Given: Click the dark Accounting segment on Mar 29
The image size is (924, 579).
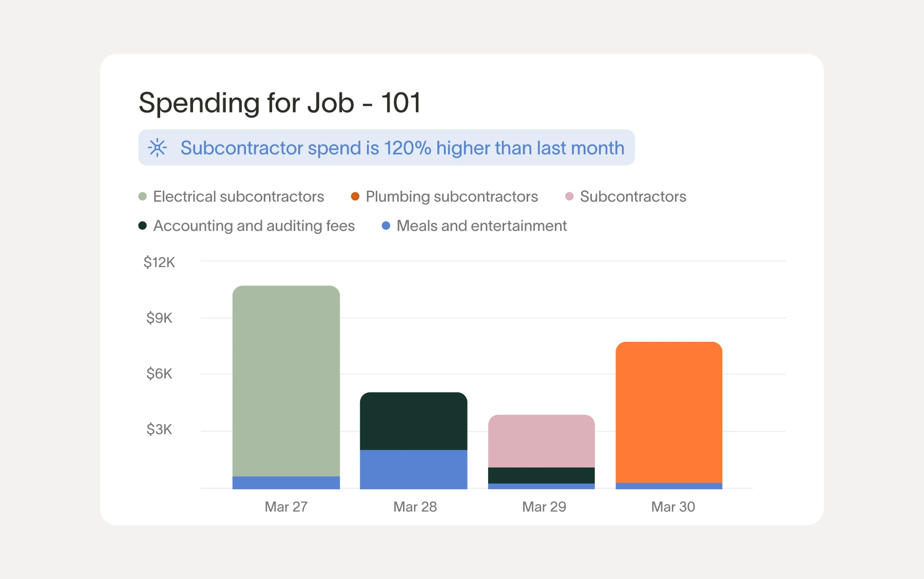Looking at the screenshot, I should (541, 475).
